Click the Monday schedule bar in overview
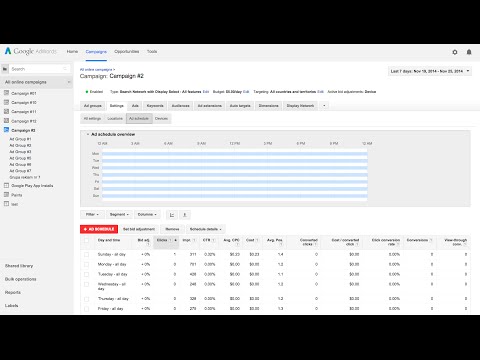The image size is (480, 360). pos(235,154)
